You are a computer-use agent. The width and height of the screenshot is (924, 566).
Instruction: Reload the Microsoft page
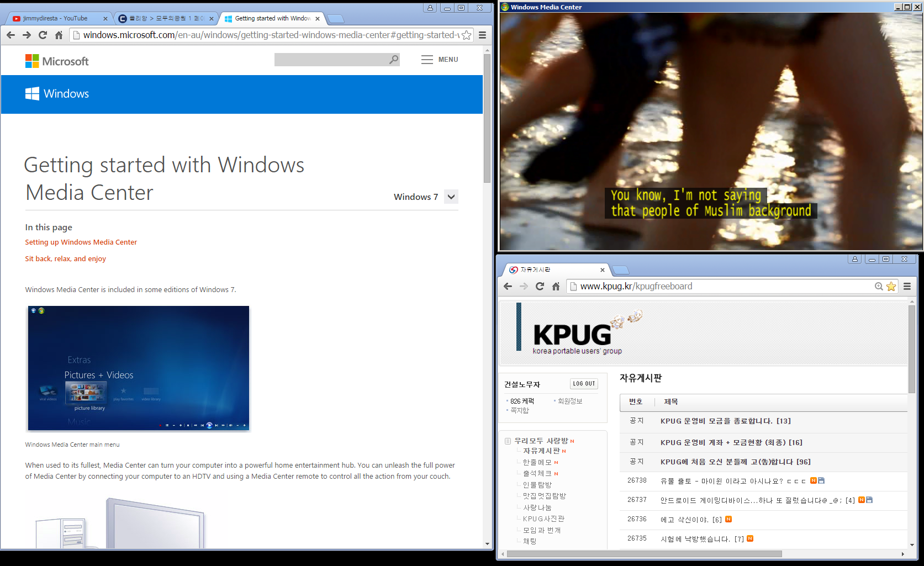[43, 35]
